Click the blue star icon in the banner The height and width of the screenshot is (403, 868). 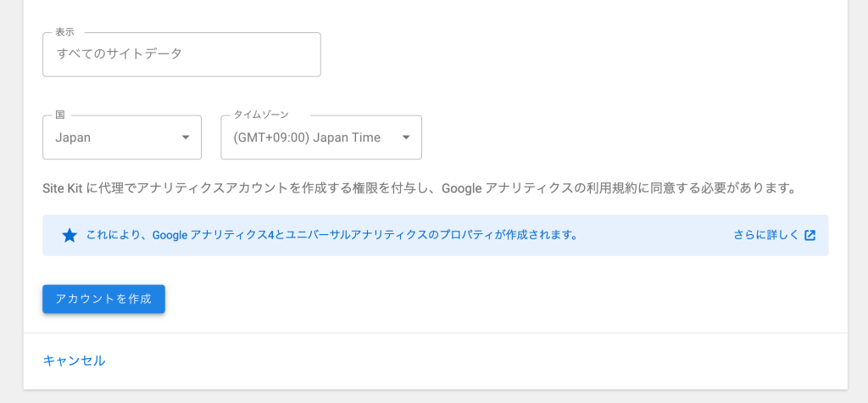pos(70,236)
